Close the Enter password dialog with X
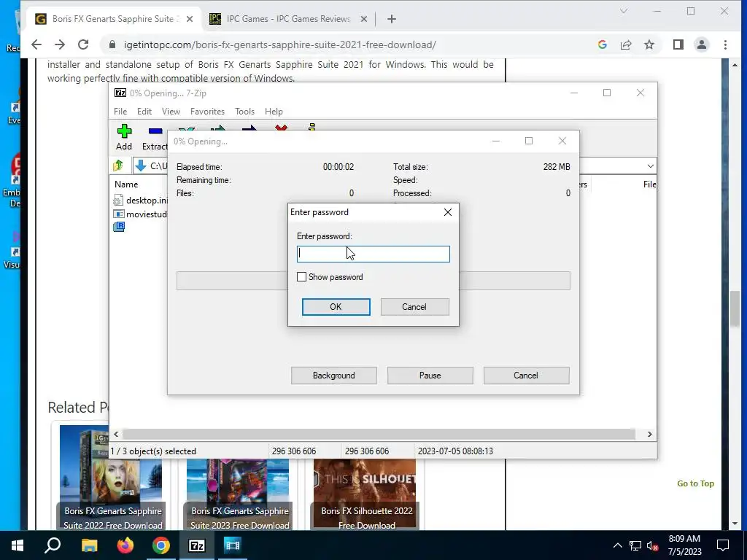The width and height of the screenshot is (747, 560). (x=448, y=212)
